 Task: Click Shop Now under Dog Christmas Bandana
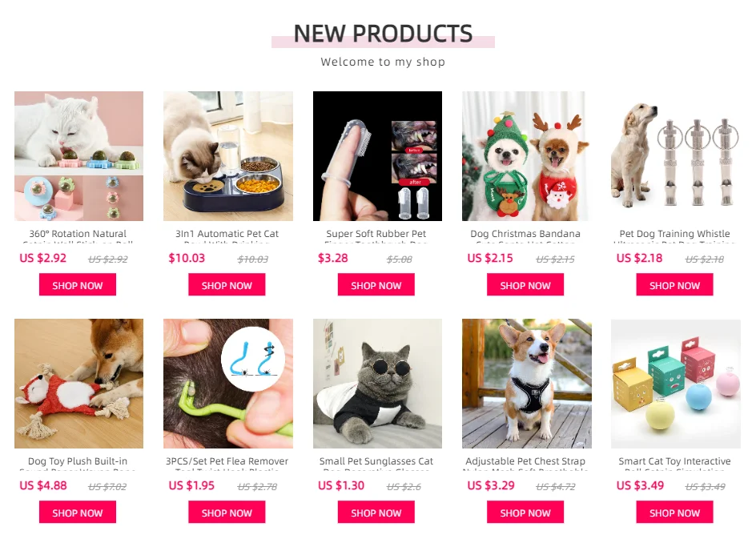click(x=525, y=285)
